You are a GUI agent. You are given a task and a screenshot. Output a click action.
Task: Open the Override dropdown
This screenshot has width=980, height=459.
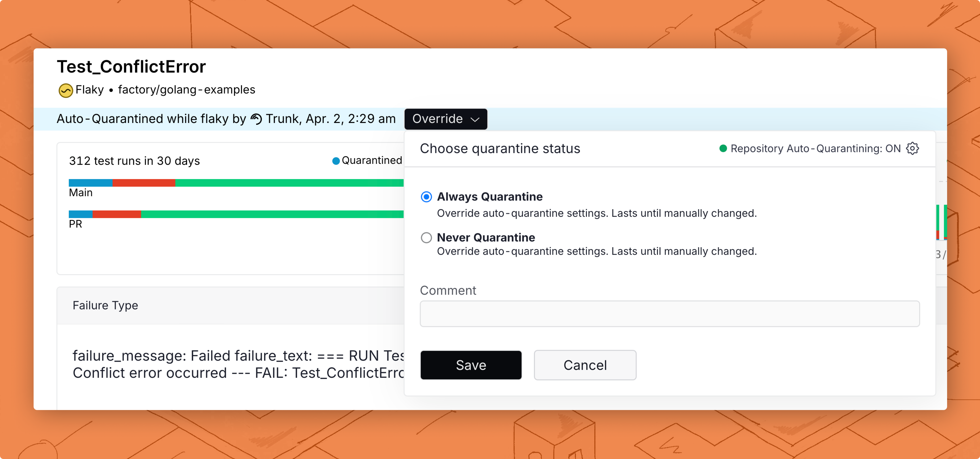pos(445,119)
